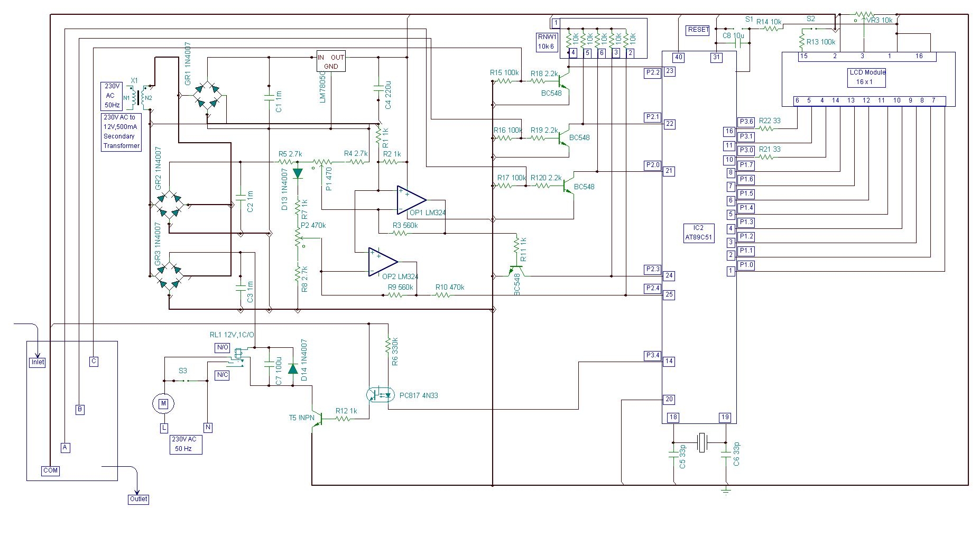Click the T5 INPN transistor symbol
Image resolution: width=980 pixels, height=536 pixels.
tap(317, 419)
